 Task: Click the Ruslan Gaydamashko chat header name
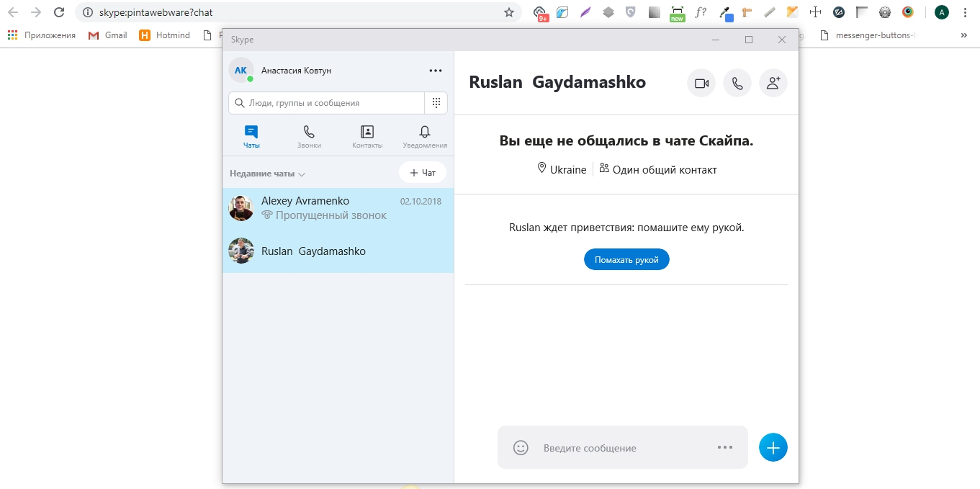coord(557,82)
